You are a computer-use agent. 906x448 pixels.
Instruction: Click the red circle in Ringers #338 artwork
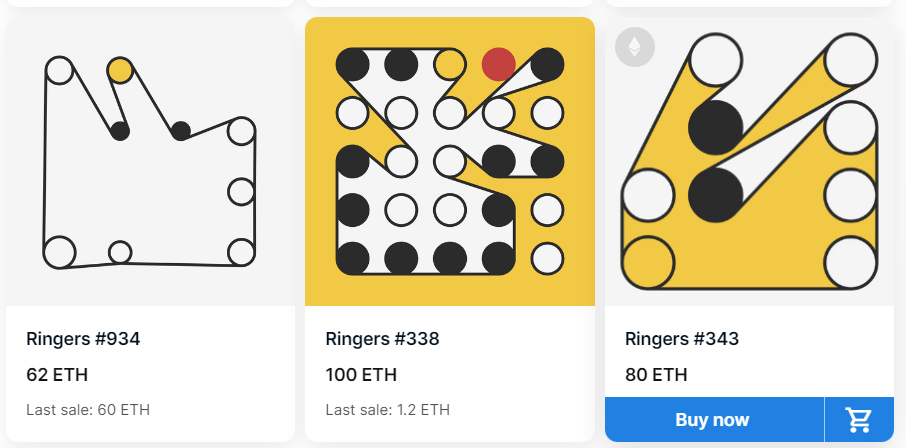(x=499, y=64)
